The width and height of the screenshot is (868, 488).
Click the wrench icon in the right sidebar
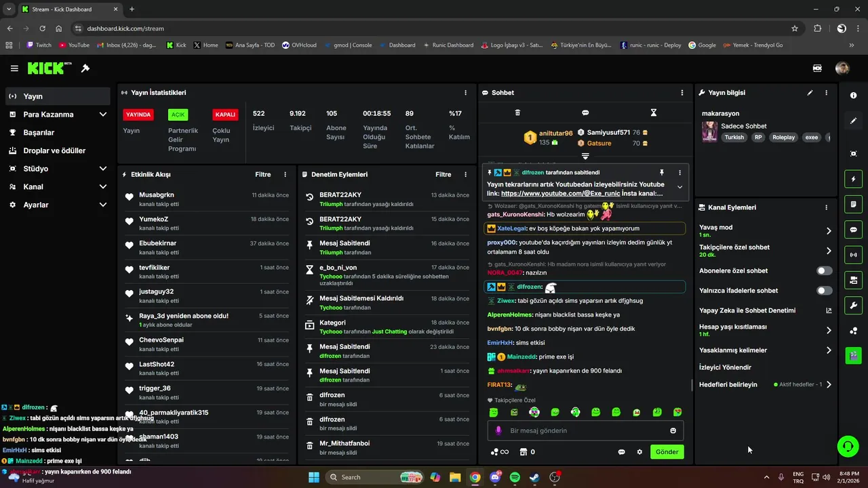pyautogui.click(x=853, y=305)
